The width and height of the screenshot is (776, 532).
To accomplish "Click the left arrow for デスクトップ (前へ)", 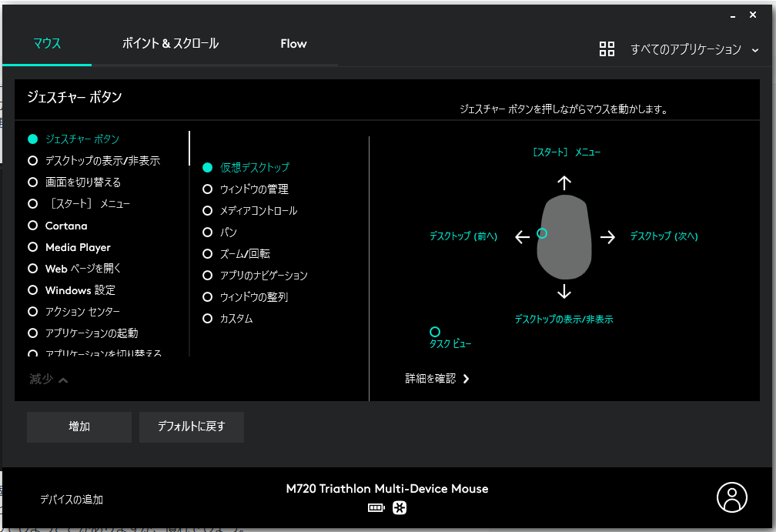I will (522, 237).
